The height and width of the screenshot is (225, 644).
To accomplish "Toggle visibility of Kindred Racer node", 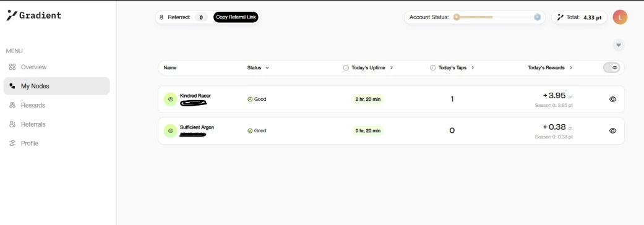I will pyautogui.click(x=613, y=99).
